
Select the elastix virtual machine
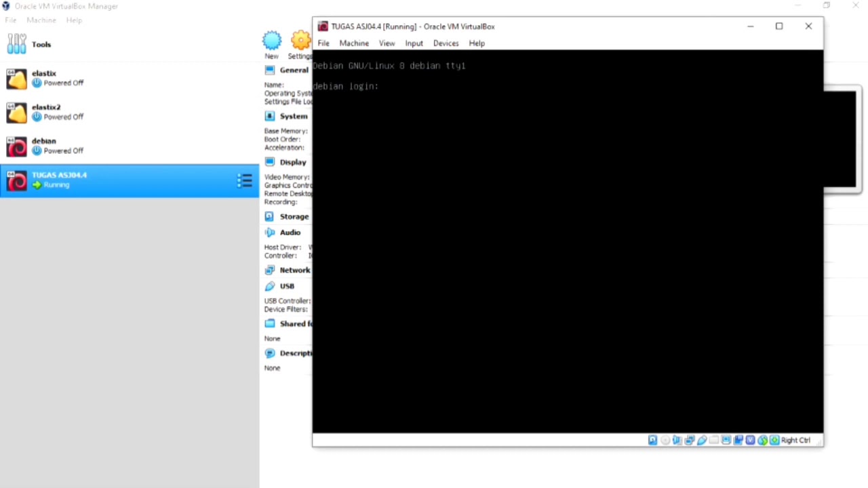pos(129,79)
